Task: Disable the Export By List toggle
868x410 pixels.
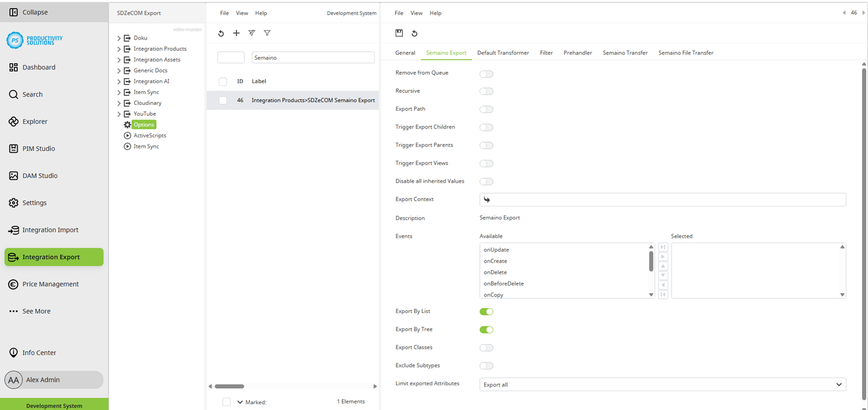Action: click(486, 311)
